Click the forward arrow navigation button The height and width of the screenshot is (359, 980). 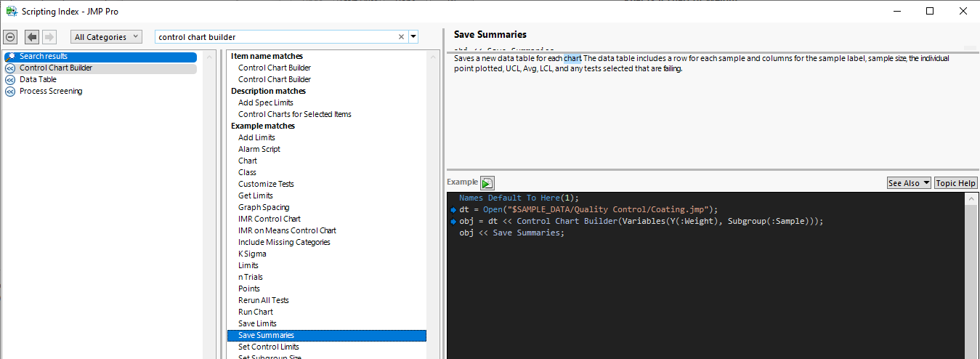tap(49, 37)
